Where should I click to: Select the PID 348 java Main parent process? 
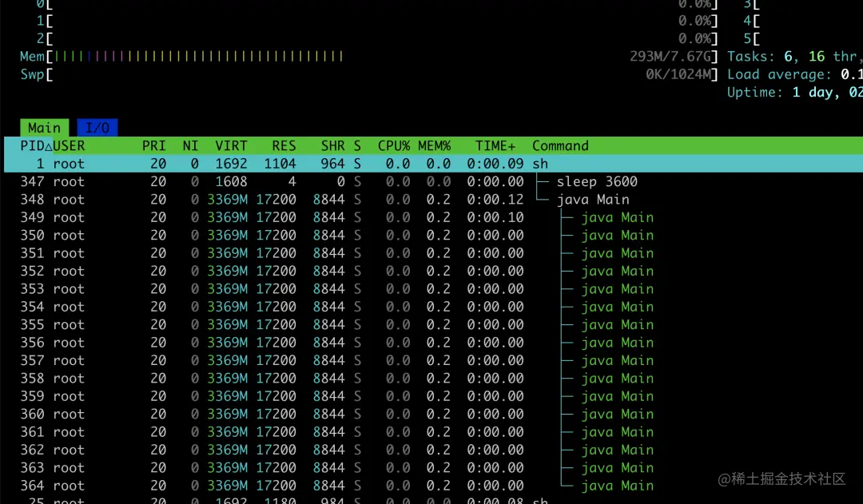[x=433, y=199]
